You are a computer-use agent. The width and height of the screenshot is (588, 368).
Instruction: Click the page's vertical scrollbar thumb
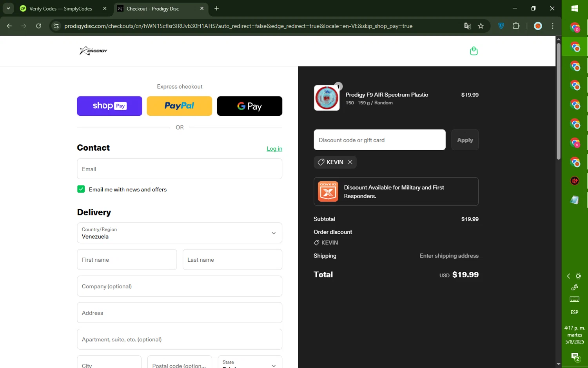(558, 101)
